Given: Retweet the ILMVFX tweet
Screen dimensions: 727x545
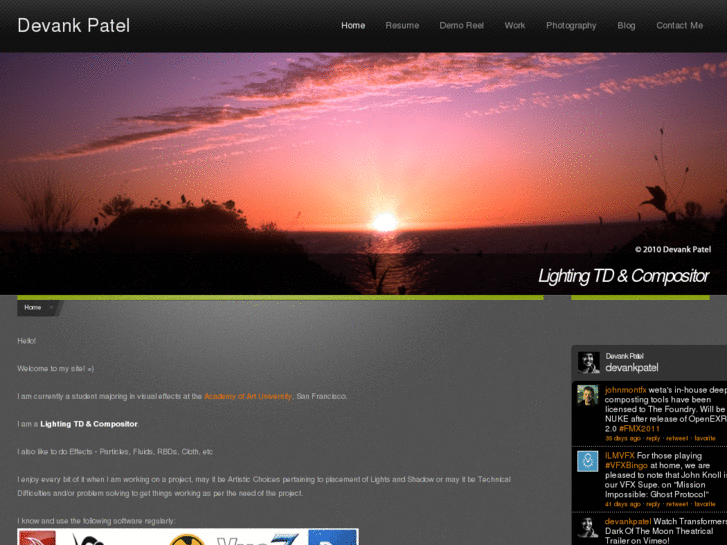Looking at the screenshot, I should [x=677, y=504].
